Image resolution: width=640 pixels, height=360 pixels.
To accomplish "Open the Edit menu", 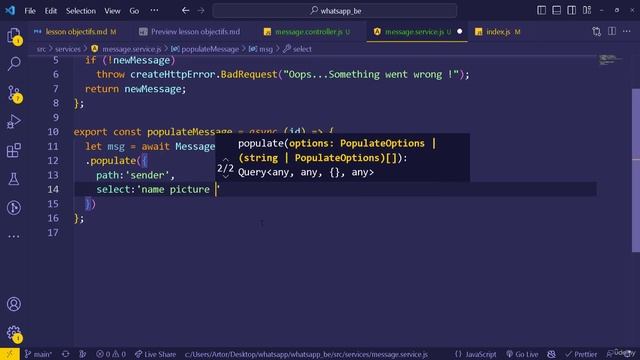I will point(51,11).
